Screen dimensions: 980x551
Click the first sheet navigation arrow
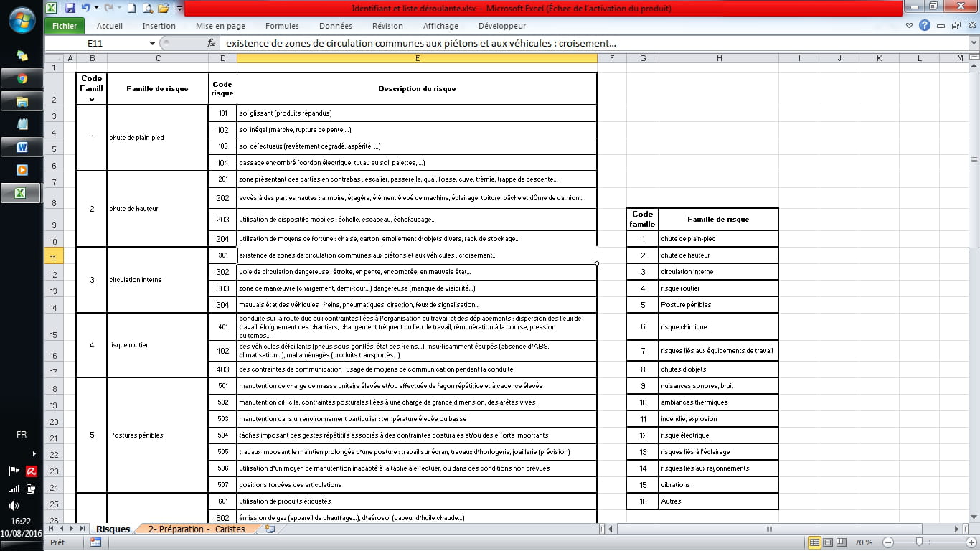coord(51,529)
